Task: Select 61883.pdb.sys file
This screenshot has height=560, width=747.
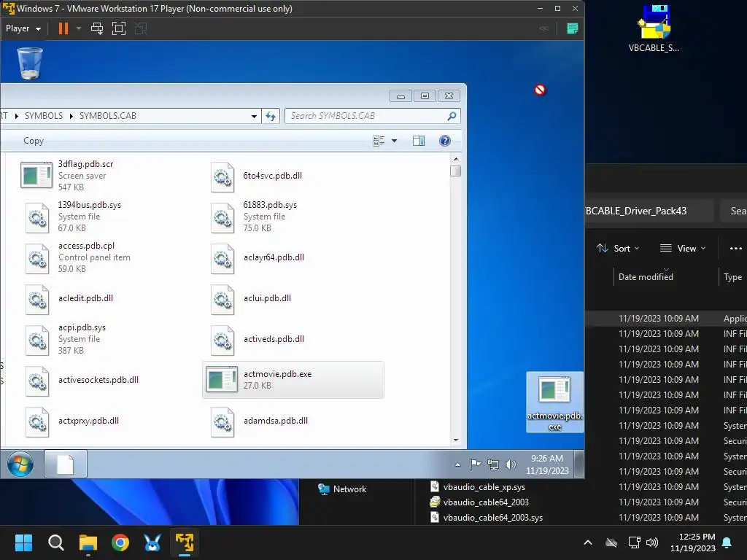Action: [x=293, y=216]
